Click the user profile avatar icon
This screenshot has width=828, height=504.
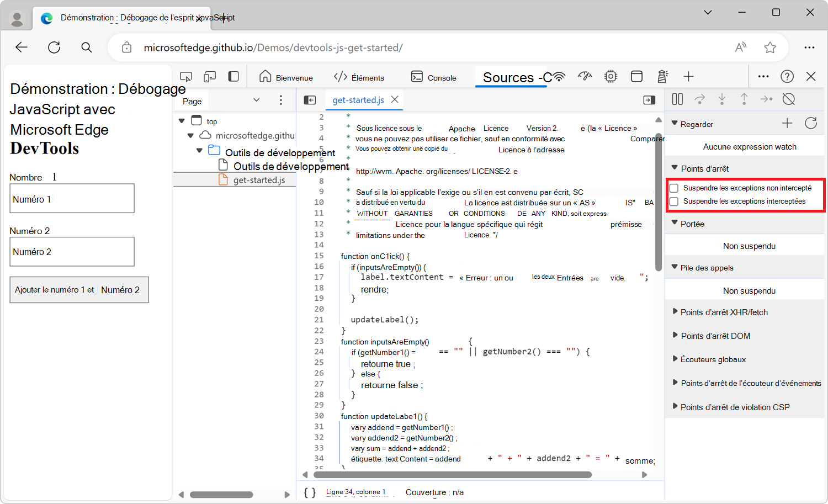click(x=17, y=19)
